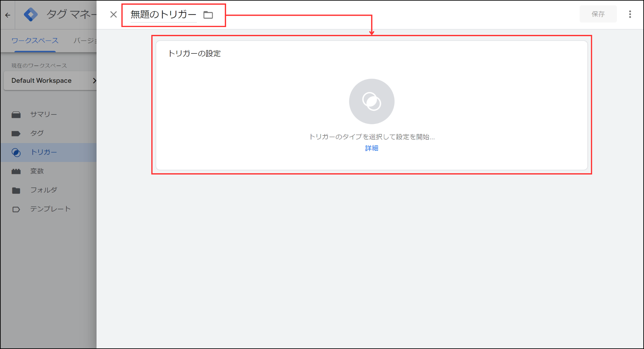Viewport: 644px width, 349px height.
Task: Click the folder icon beside the trigger name
Action: [208, 15]
